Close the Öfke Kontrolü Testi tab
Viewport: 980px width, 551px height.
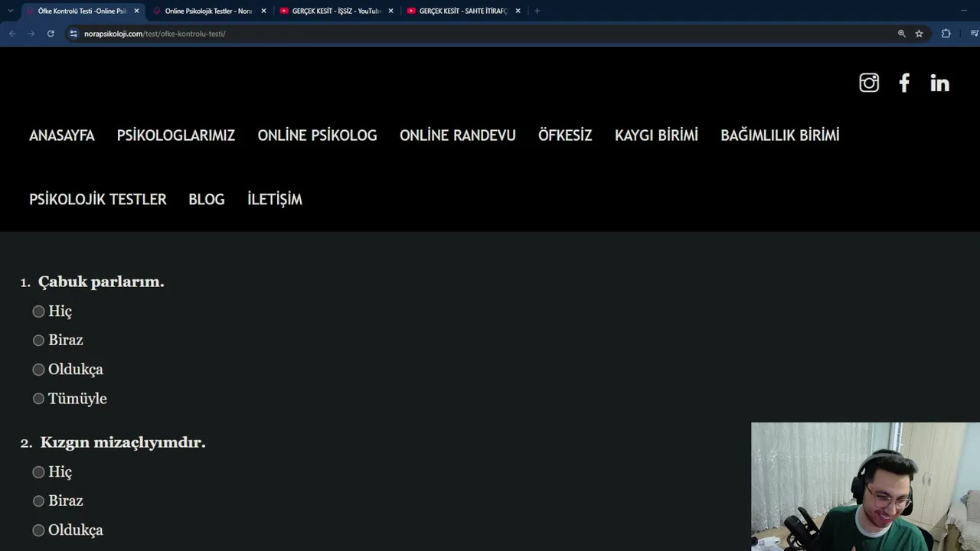click(136, 11)
